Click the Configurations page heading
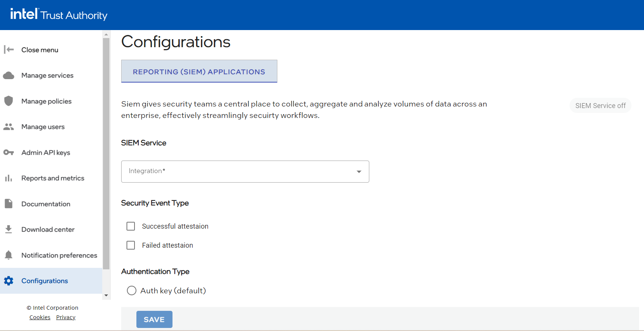The width and height of the screenshot is (644, 331). coord(176,42)
